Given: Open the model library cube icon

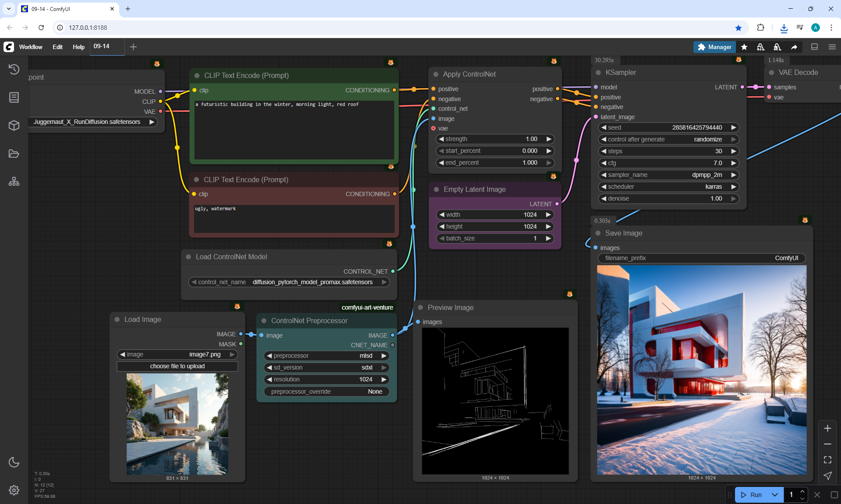Looking at the screenshot, I should 14,126.
